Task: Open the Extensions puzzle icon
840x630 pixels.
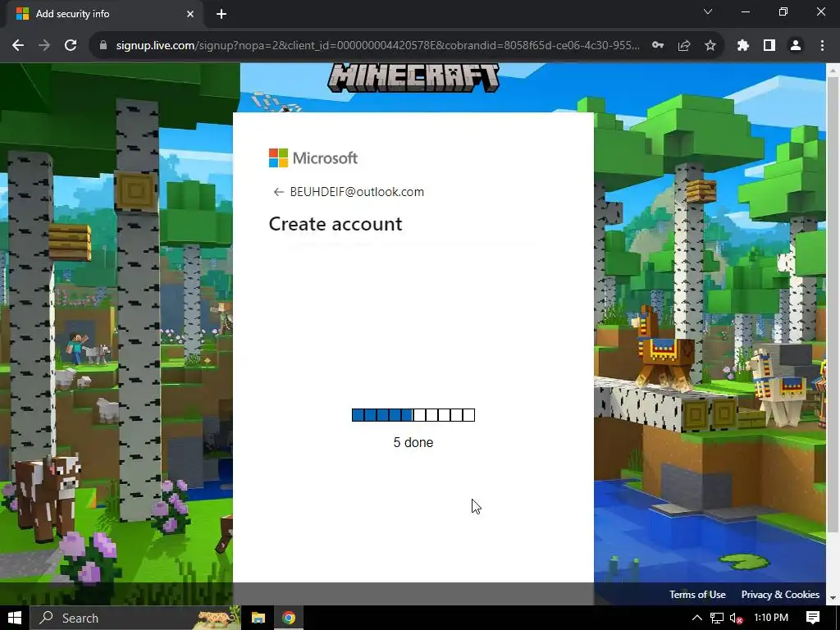Action: (x=742, y=46)
